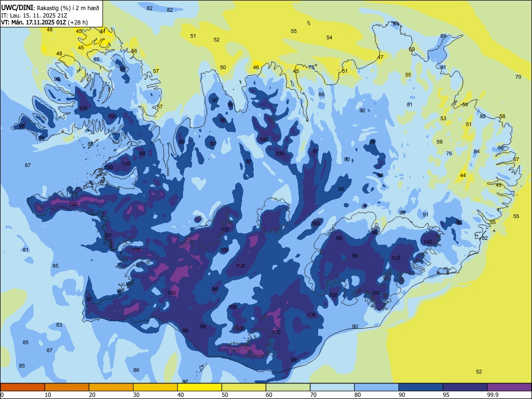Click the pale yellow 50–60 legend swatch
The height and width of the screenshot is (399, 532).
(244, 387)
